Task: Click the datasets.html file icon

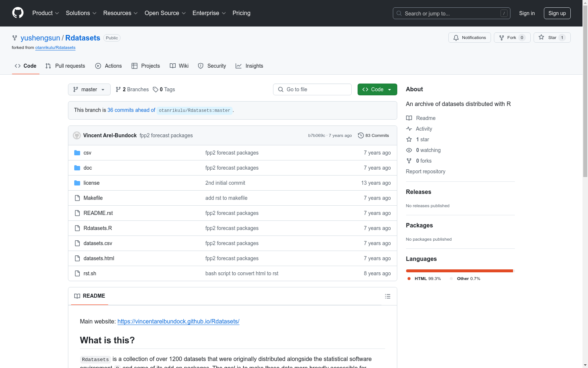Action: pyautogui.click(x=77, y=258)
